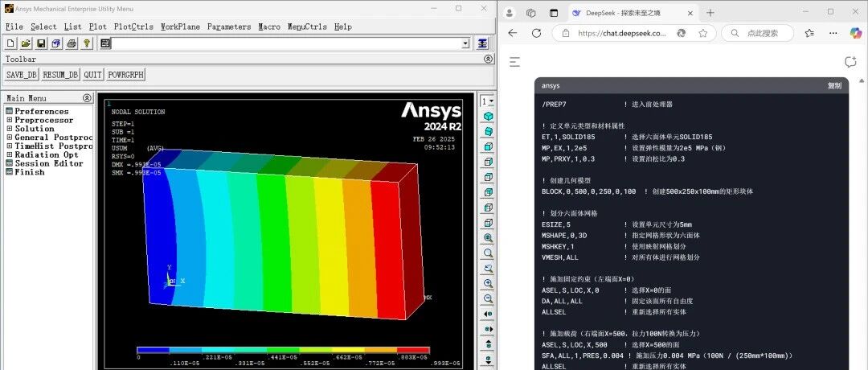Copy the ansys code block (复制)

(x=834, y=86)
